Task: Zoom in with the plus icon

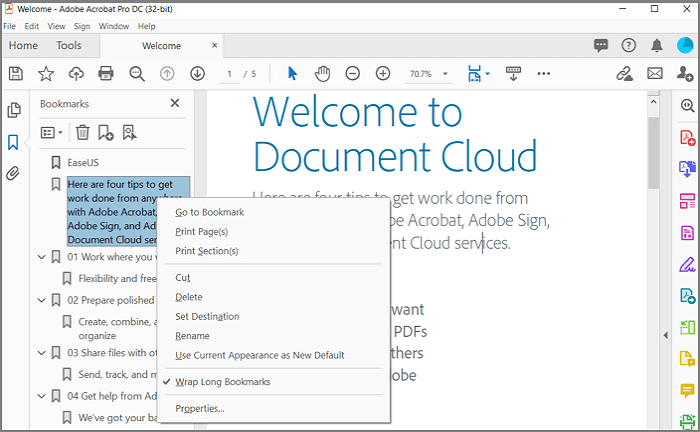Action: (383, 73)
